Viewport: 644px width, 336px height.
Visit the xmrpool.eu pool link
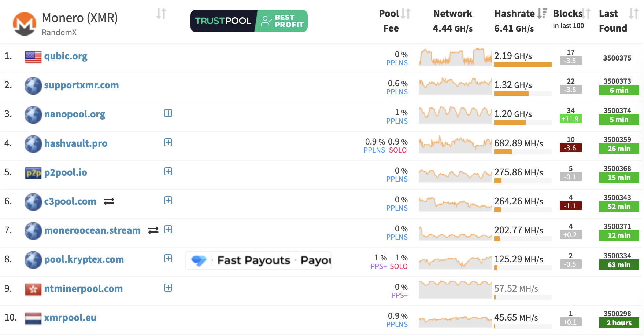tap(70, 318)
